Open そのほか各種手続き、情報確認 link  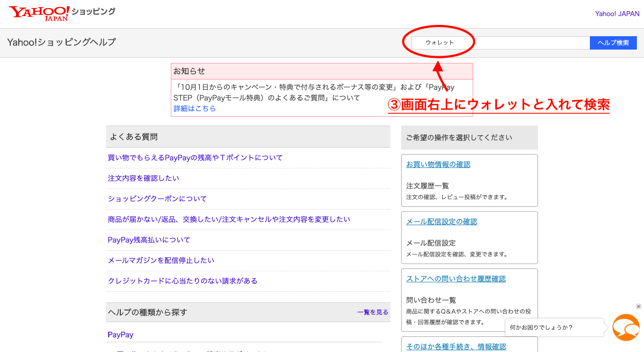point(456,347)
